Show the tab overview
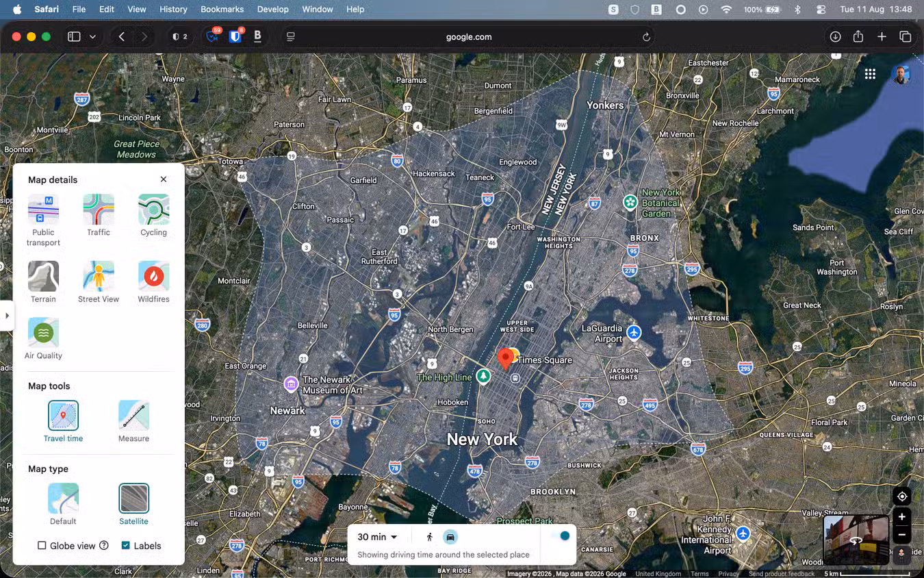 (905, 37)
